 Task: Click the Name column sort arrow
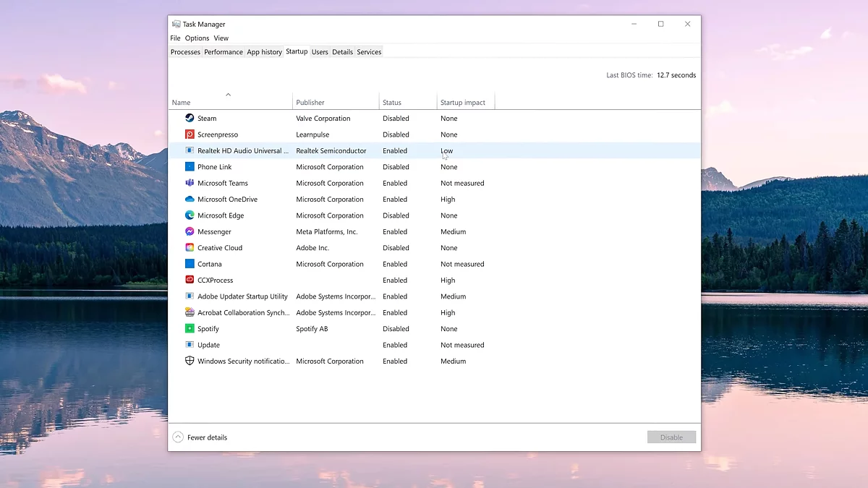[229, 94]
